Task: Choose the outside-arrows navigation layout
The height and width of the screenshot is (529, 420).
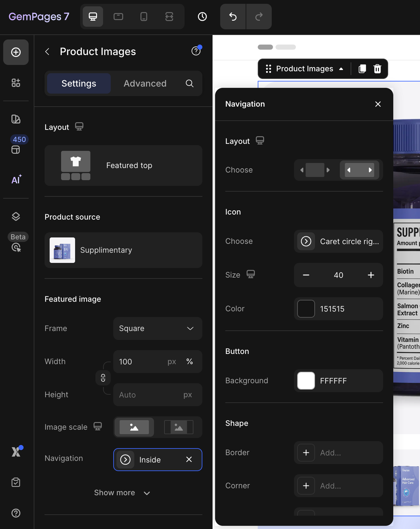Action: point(315,170)
